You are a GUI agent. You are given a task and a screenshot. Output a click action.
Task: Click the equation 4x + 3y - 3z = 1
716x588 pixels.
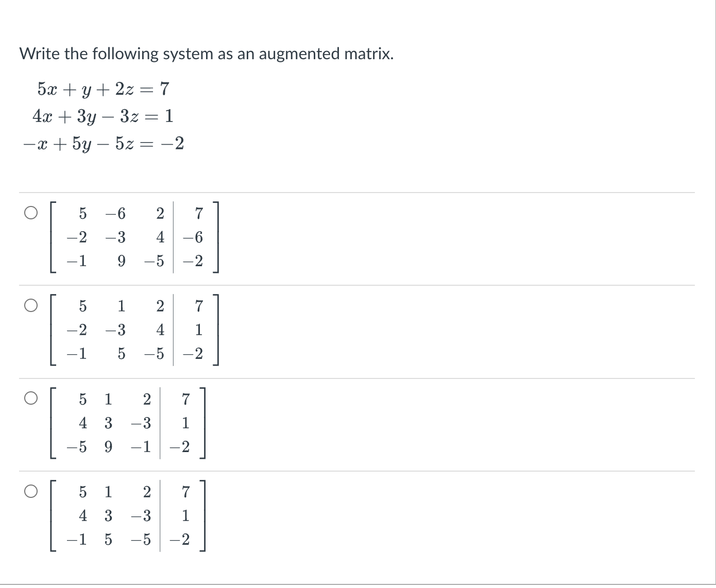[103, 116]
